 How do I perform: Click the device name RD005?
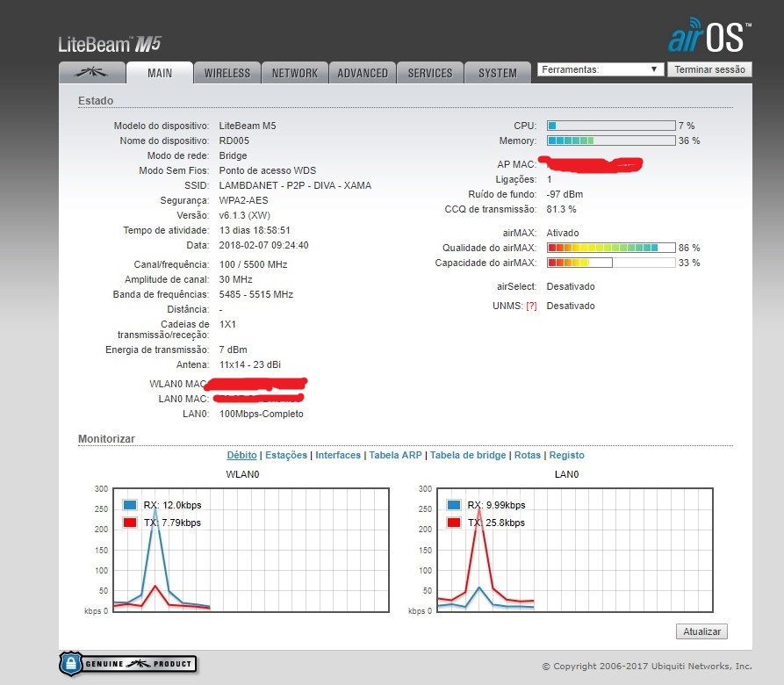234,141
